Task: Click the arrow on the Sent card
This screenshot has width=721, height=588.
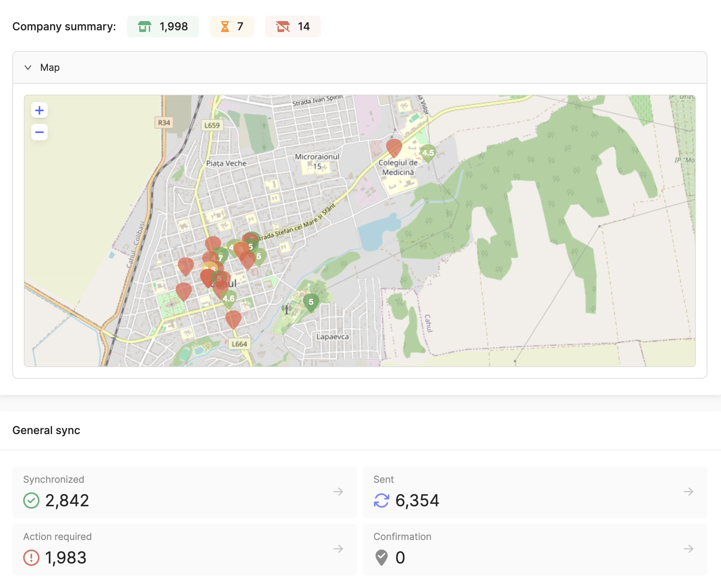Action: [688, 492]
